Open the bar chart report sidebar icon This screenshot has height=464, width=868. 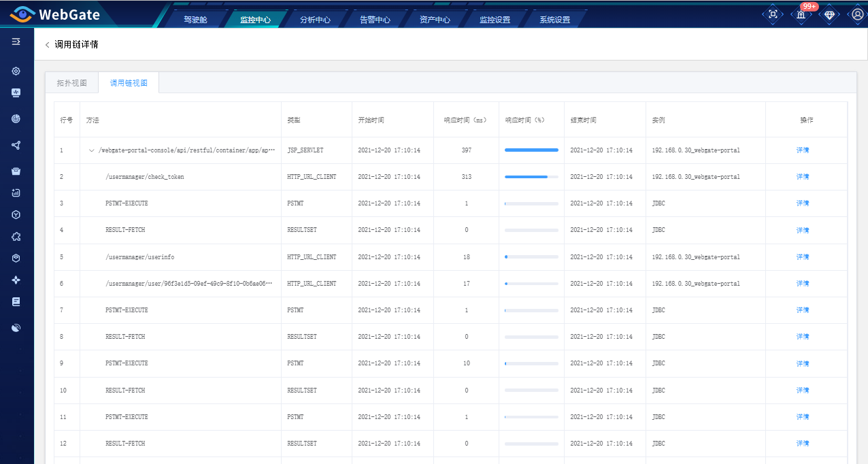pos(16,193)
